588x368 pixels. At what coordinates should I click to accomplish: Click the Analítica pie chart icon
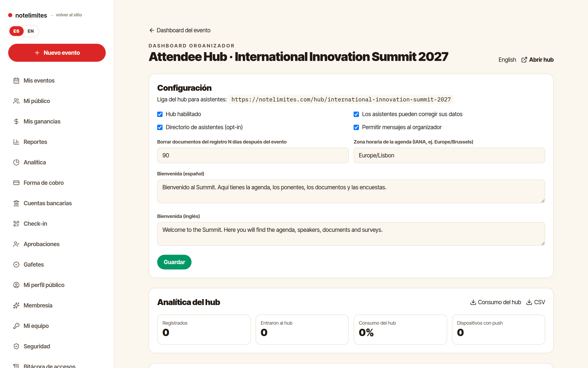tap(16, 162)
